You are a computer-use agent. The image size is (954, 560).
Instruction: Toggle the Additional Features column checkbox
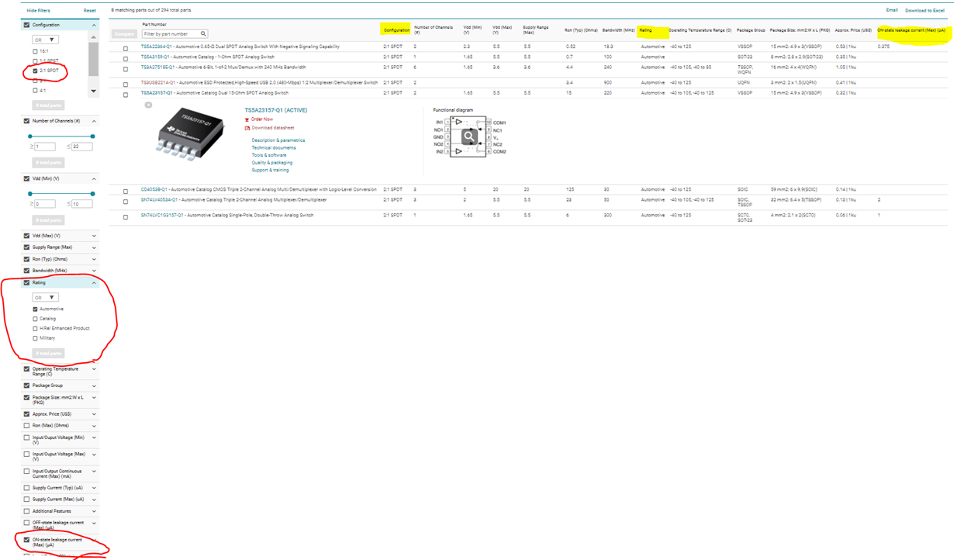tap(27, 511)
